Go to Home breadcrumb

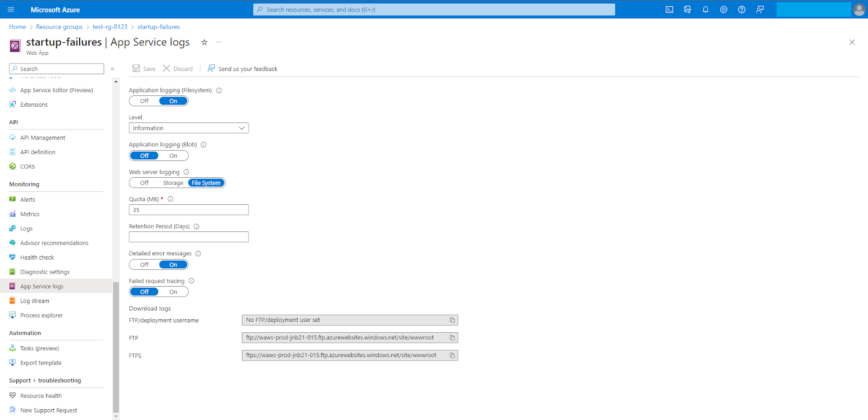pos(17,27)
